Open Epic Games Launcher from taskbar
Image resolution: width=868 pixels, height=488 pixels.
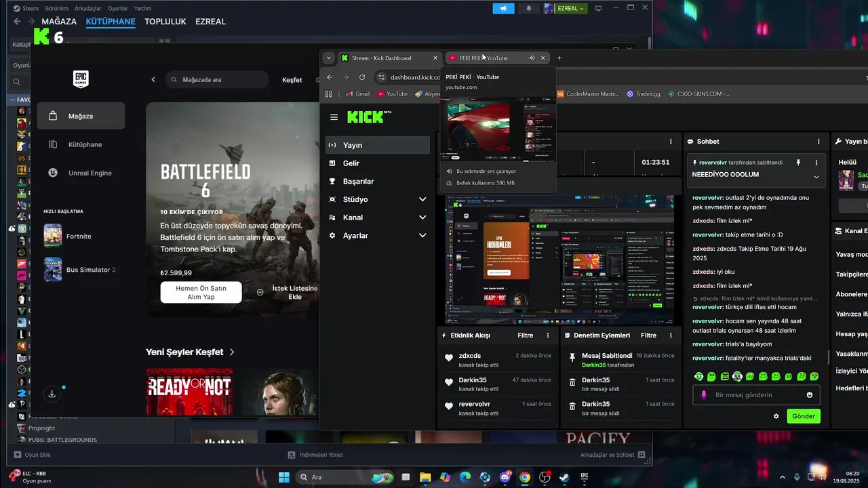pos(584,477)
